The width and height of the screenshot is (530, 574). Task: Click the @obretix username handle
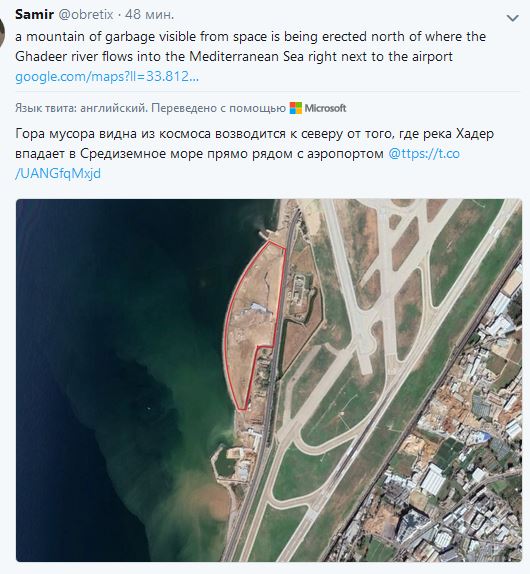point(86,15)
